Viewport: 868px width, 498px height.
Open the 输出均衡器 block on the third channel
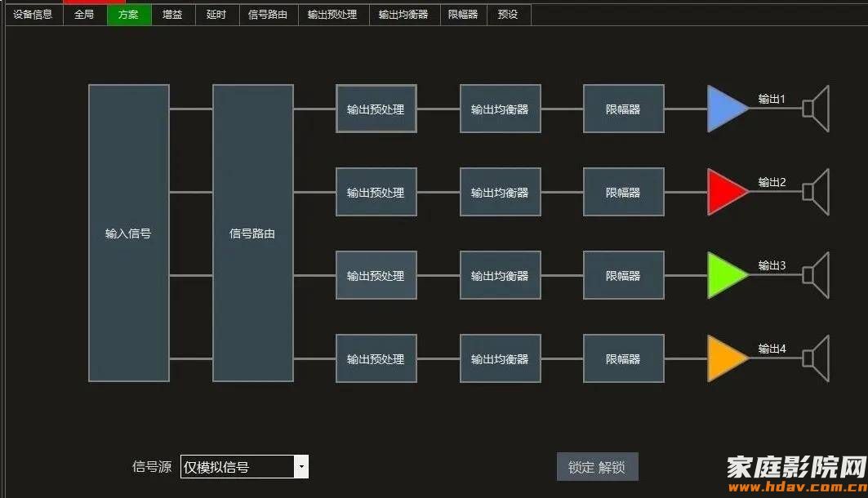pyautogui.click(x=500, y=274)
